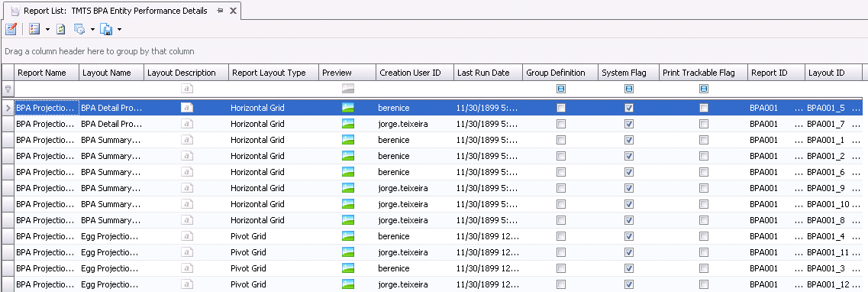Open Preview image in row BPA001_5
The height and width of the screenshot is (292, 868).
pos(347,108)
